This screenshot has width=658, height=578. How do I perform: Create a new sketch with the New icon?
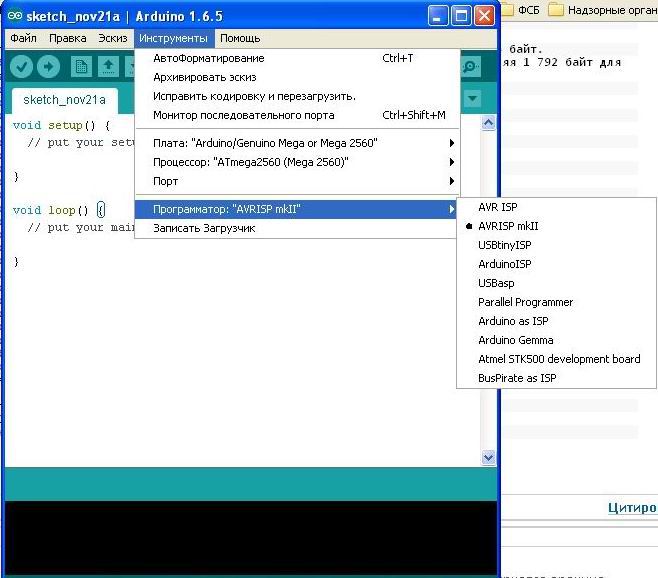(x=81, y=66)
